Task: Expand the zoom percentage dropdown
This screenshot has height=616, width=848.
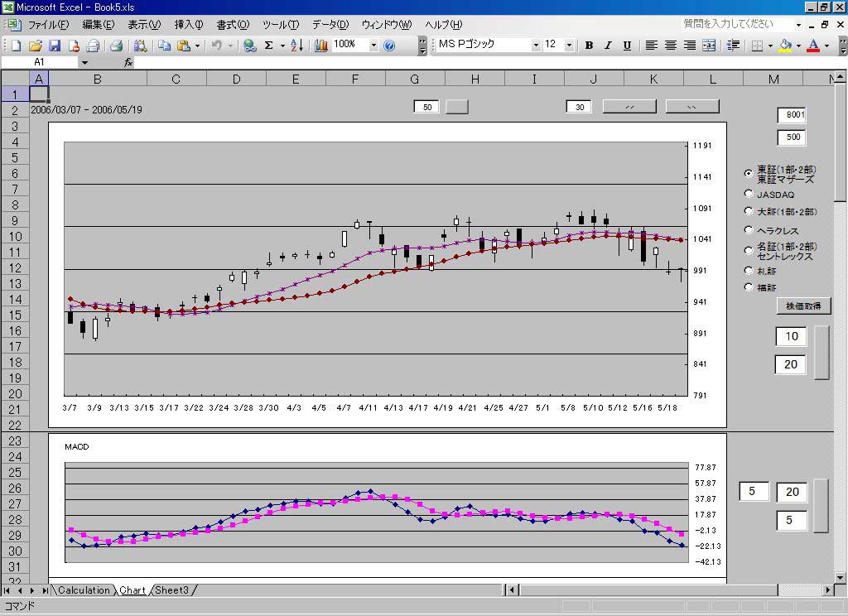Action: [373, 46]
